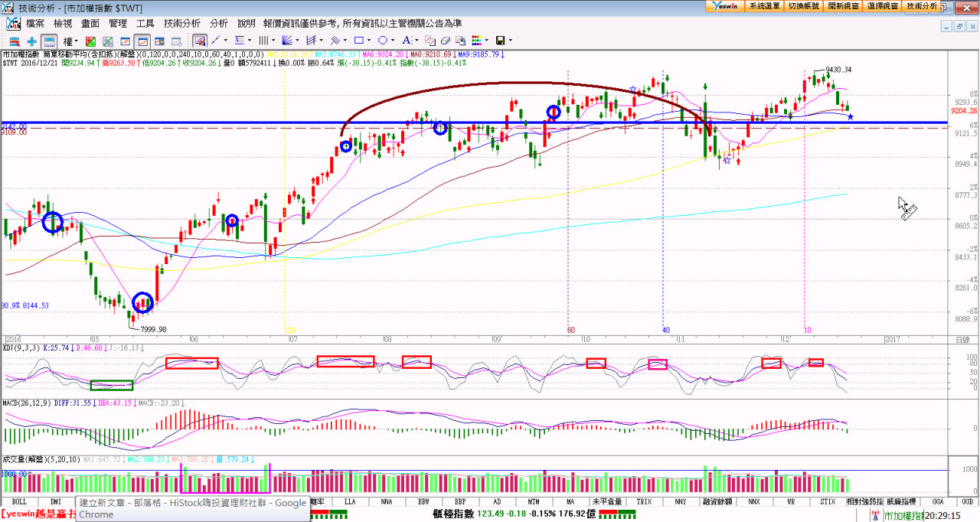Click the 系統選單 button
Screen dimensions: 980x522
(764, 5)
